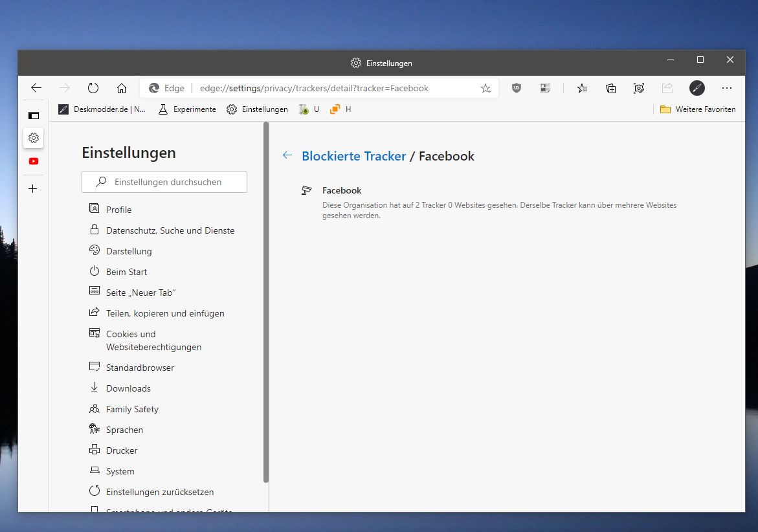Open the Family Safety settings section
This screenshot has width=758, height=532.
(133, 409)
